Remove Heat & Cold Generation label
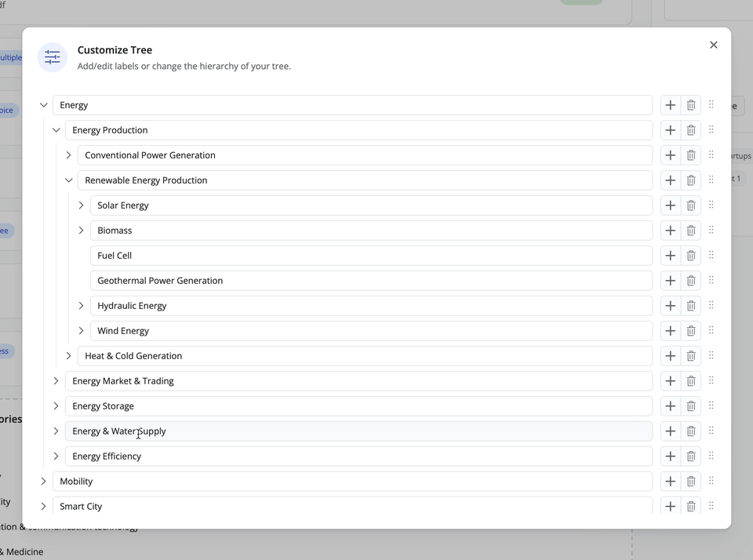Viewport: 753px width, 560px height. [691, 356]
